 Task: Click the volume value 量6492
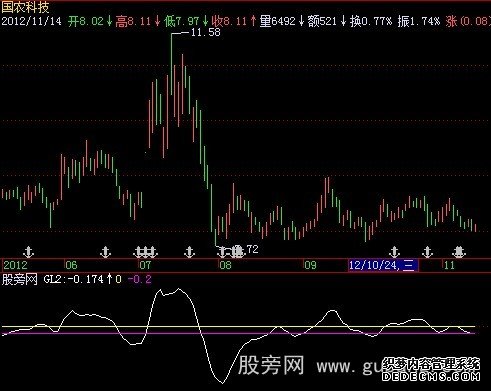click(x=278, y=22)
